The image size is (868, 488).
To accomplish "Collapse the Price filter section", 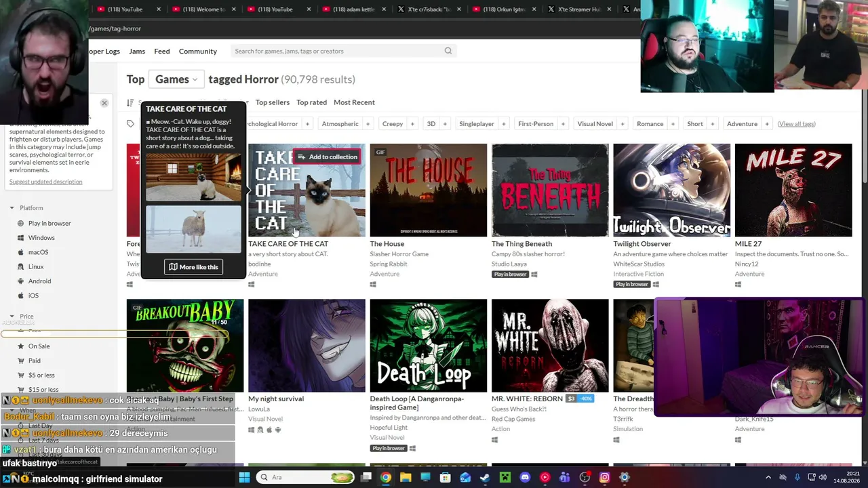I will [x=12, y=317].
